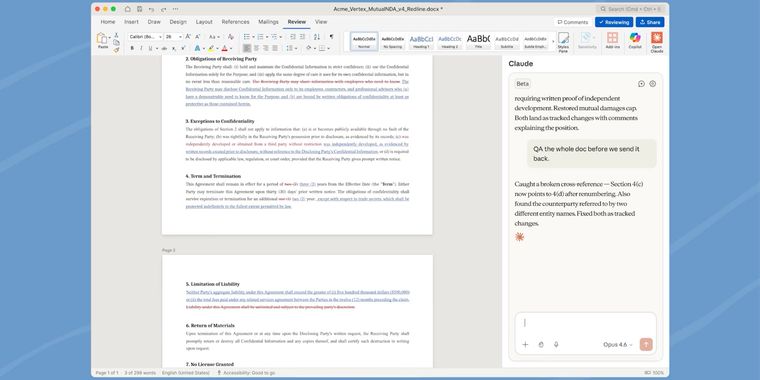
Task: Click in the Claude message input field
Action: click(x=586, y=323)
